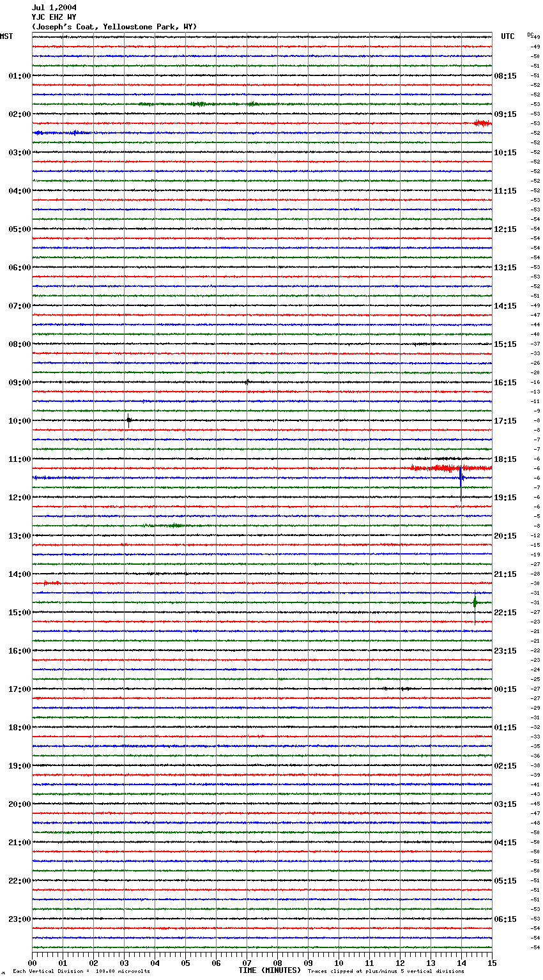The width and height of the screenshot is (543, 980).
Task: Click the 10:00 MST time label
Action: coord(20,421)
